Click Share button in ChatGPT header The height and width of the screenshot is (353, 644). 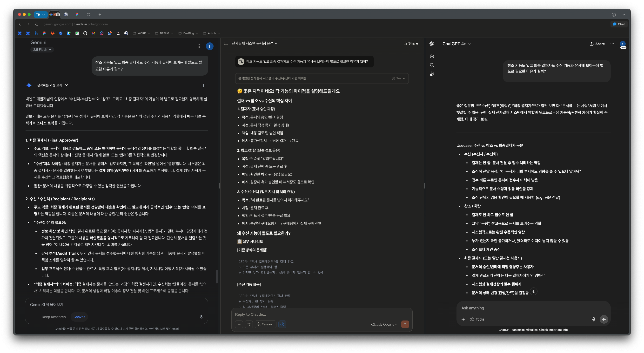coord(597,44)
